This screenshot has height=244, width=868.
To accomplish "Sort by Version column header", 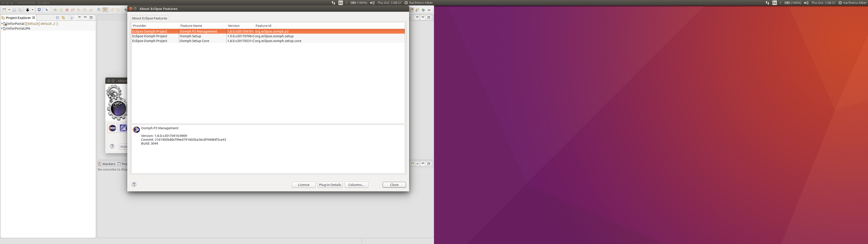I will [240, 26].
